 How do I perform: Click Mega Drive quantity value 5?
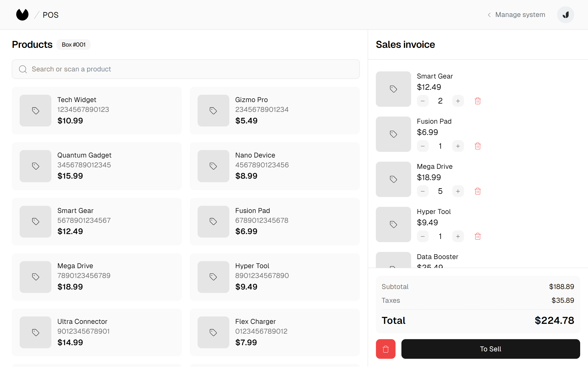(x=440, y=191)
